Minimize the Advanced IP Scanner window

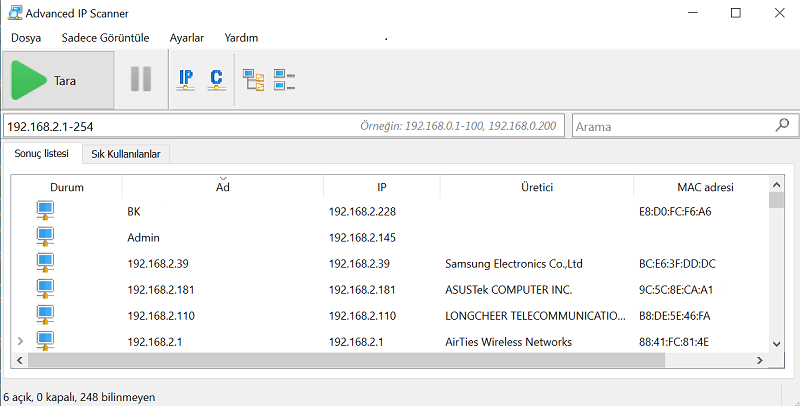pos(692,13)
